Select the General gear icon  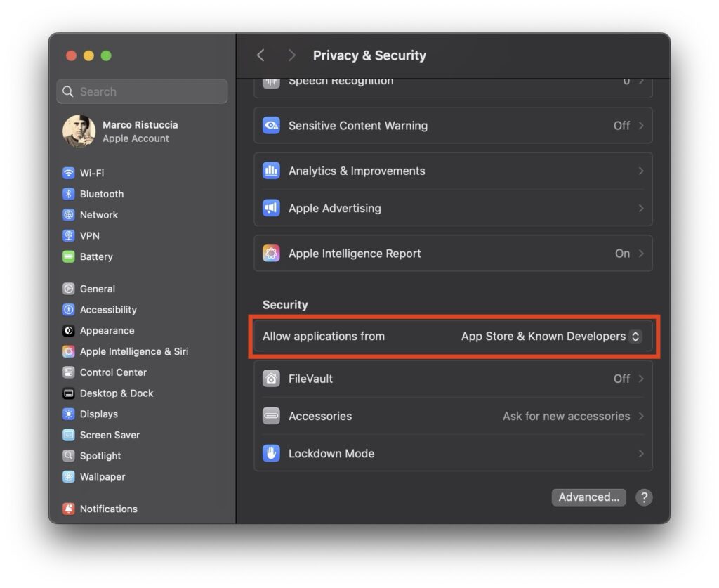click(68, 289)
